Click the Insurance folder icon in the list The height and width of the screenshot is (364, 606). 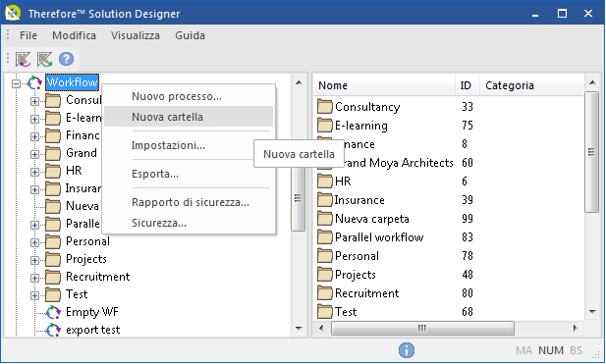tap(325, 200)
